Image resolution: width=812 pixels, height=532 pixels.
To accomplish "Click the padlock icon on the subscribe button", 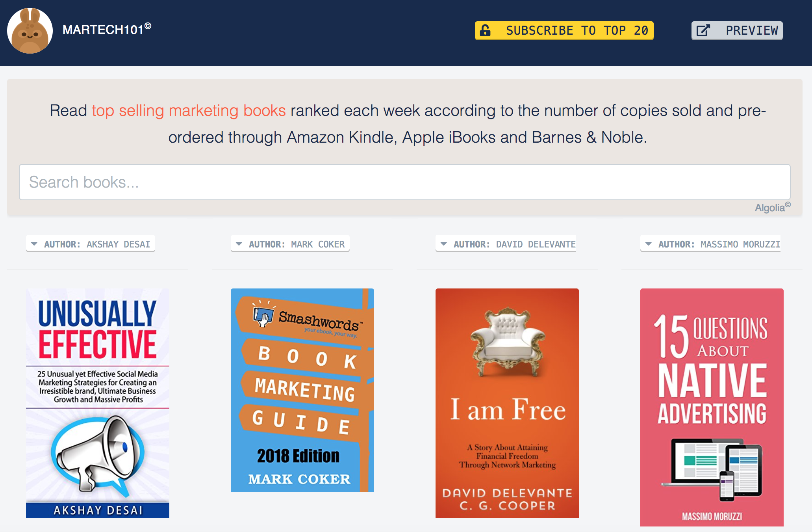I will coord(485,30).
